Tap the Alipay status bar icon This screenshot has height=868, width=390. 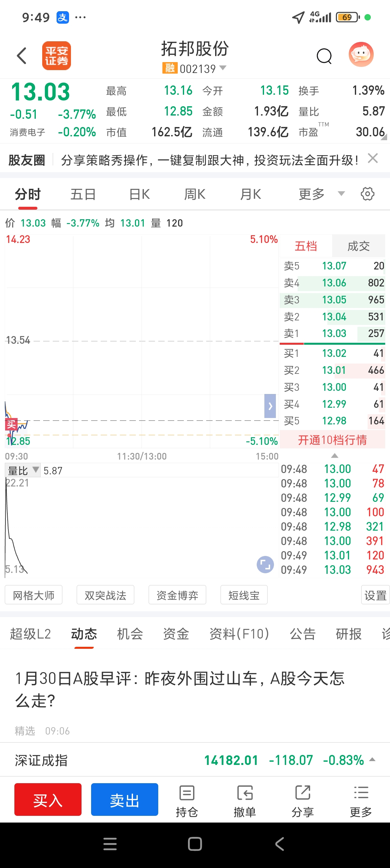click(63, 17)
